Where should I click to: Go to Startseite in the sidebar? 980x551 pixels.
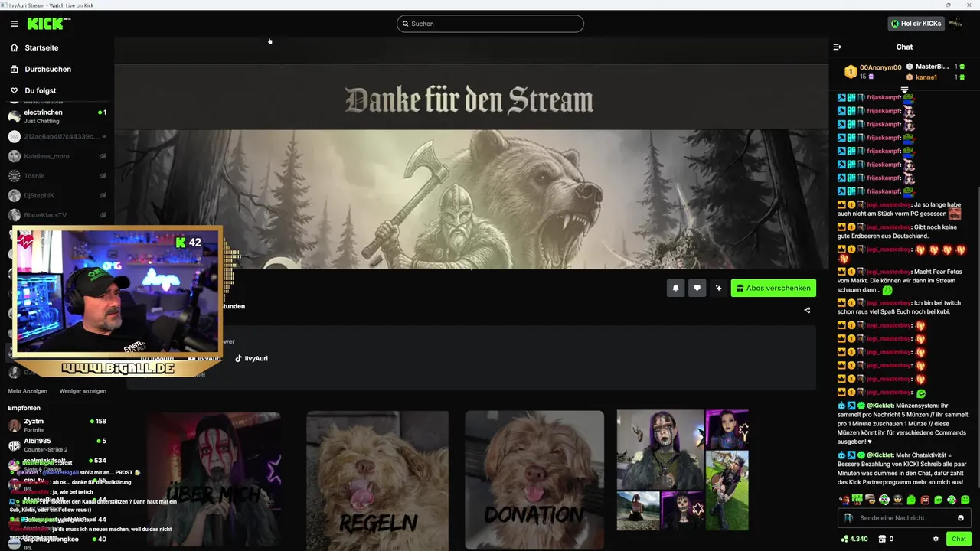(41, 47)
